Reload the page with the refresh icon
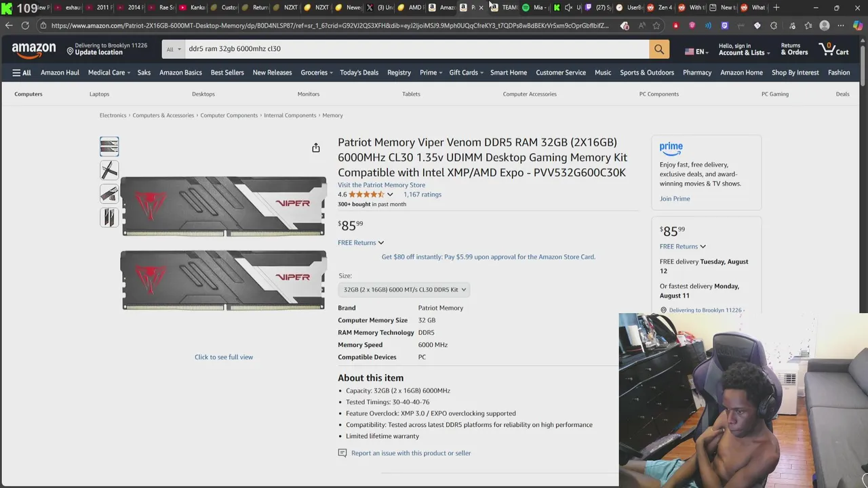868x488 pixels. coord(25,26)
